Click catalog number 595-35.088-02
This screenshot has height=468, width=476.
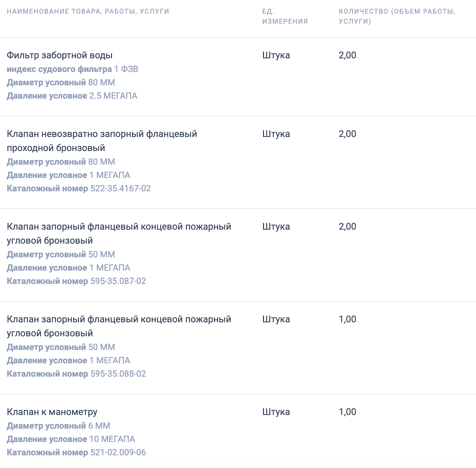pyautogui.click(x=118, y=374)
